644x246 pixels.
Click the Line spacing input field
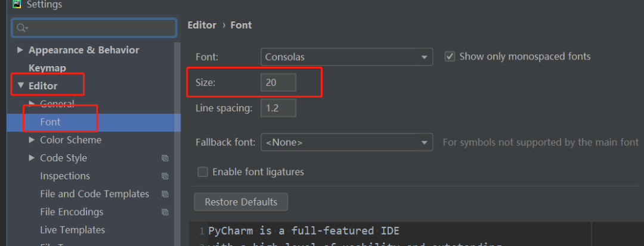(x=278, y=108)
